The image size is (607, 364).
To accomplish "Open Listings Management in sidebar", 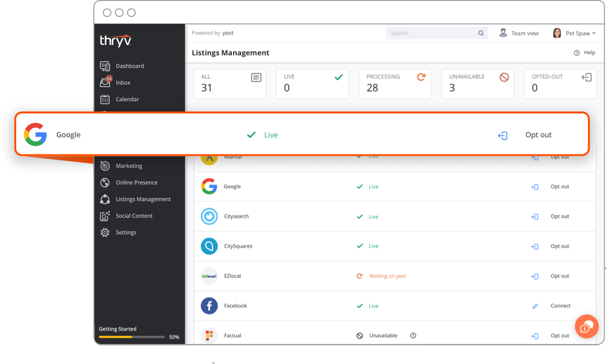I will 143,199.
